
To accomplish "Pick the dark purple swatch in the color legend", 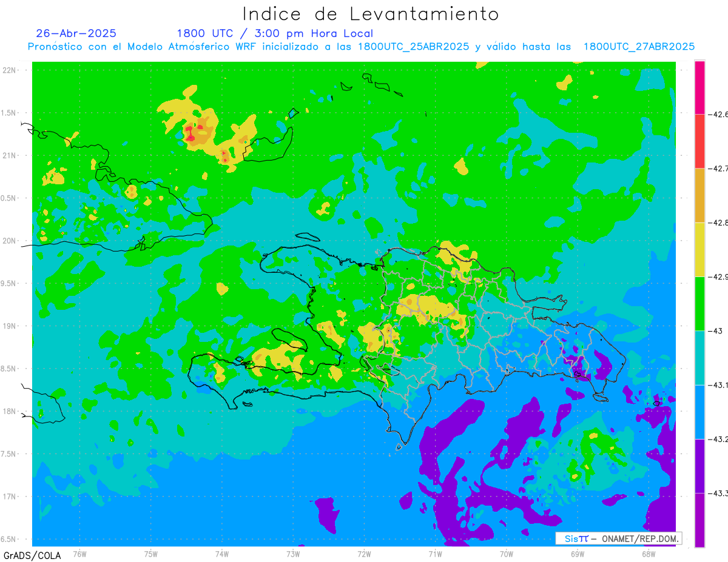I will pos(699,466).
